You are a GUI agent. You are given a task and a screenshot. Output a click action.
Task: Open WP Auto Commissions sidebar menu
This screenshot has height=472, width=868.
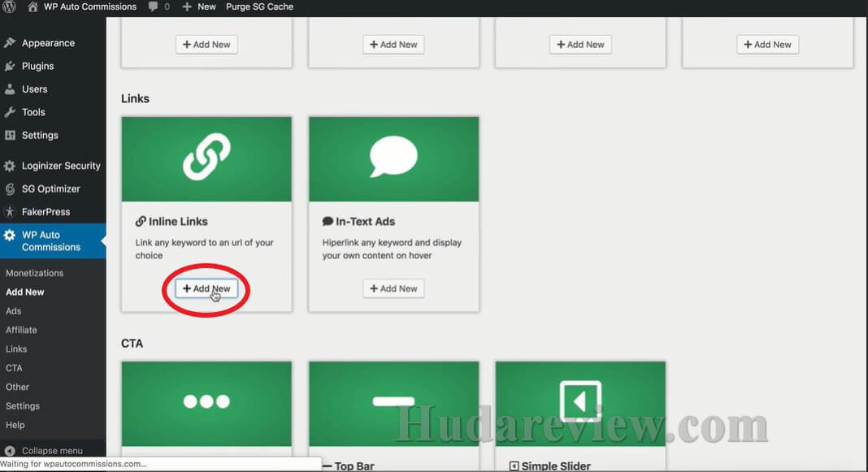(x=53, y=240)
